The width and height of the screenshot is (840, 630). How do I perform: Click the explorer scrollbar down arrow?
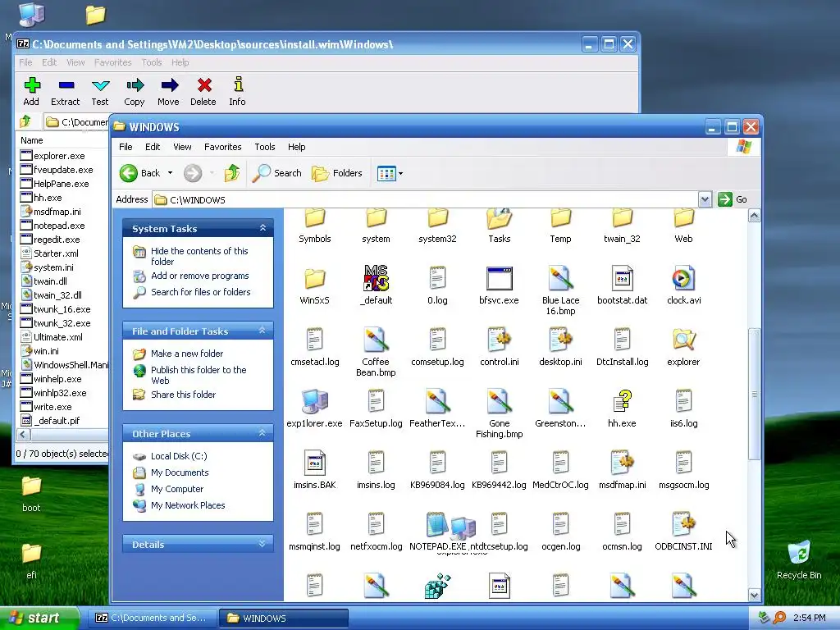755,595
